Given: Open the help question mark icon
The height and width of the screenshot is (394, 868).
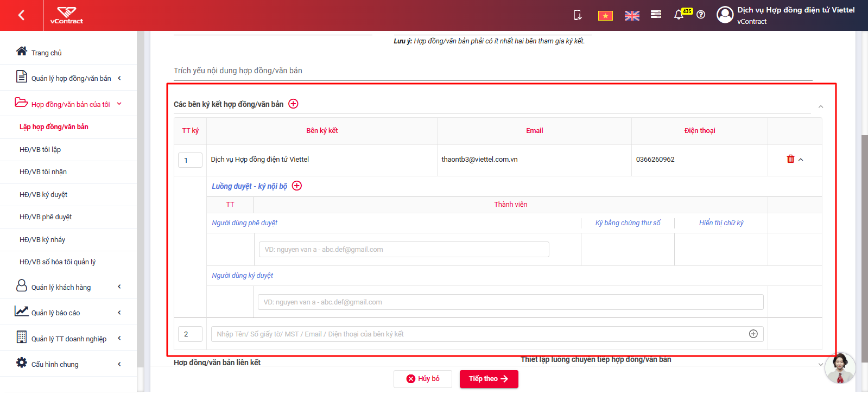Looking at the screenshot, I should tap(701, 15).
